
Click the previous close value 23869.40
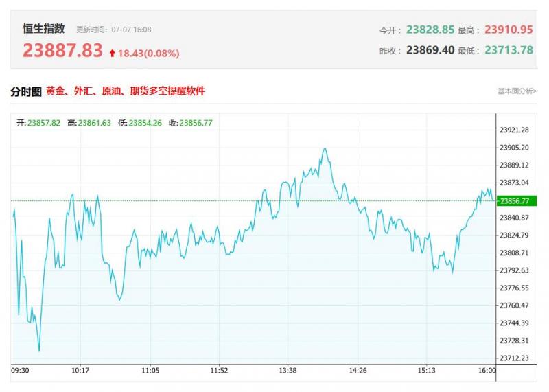pos(430,50)
